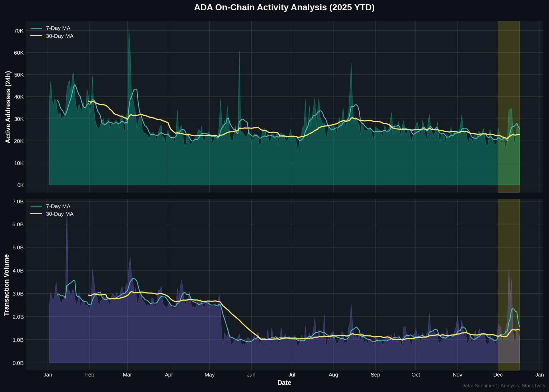Viewport: 549px width, 392px height.
Task: Click the Dec tick label on x-axis
Action: [498, 375]
